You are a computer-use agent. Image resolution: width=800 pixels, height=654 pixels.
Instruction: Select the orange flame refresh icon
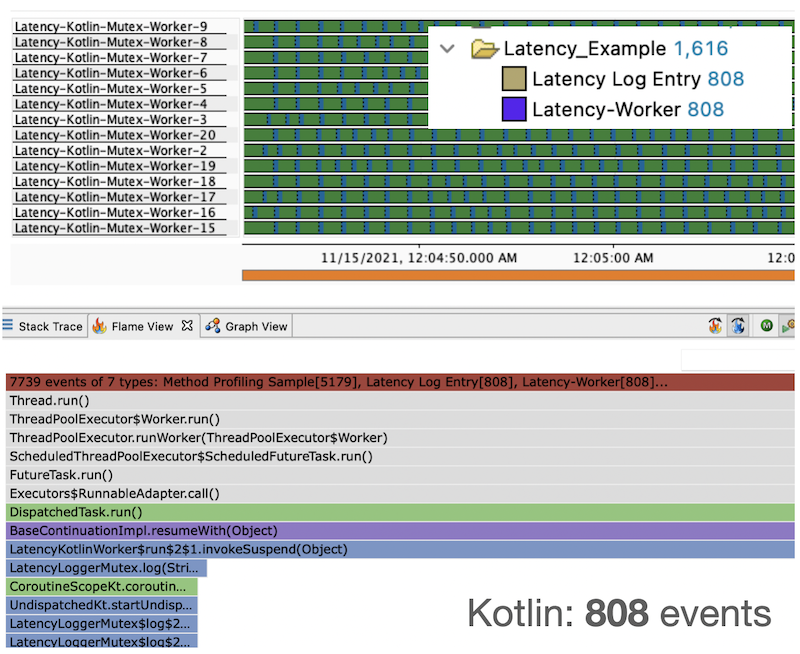(x=715, y=325)
